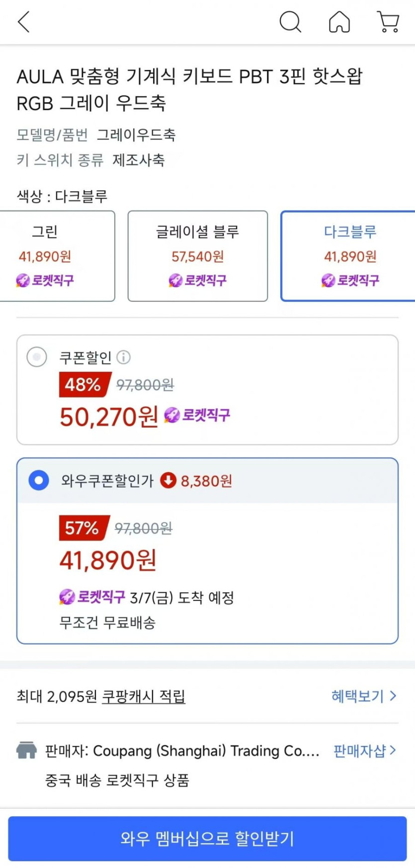This screenshot has height=868, width=415.
Task: Open the 쿠팡캐시 적립 link
Action: [x=144, y=696]
